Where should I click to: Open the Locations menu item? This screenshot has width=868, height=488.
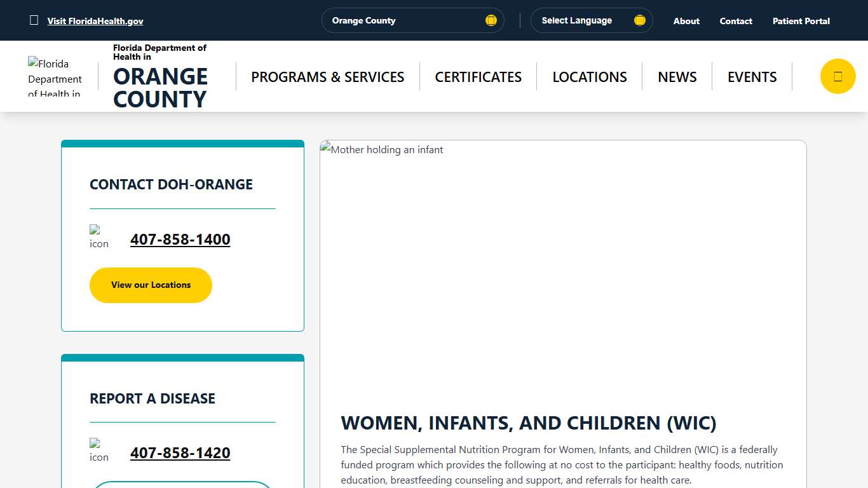coord(590,76)
